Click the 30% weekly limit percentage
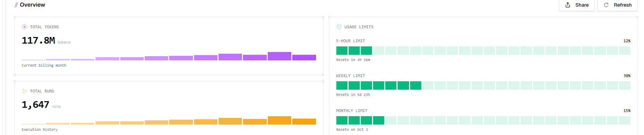644x135 pixels. point(627,76)
